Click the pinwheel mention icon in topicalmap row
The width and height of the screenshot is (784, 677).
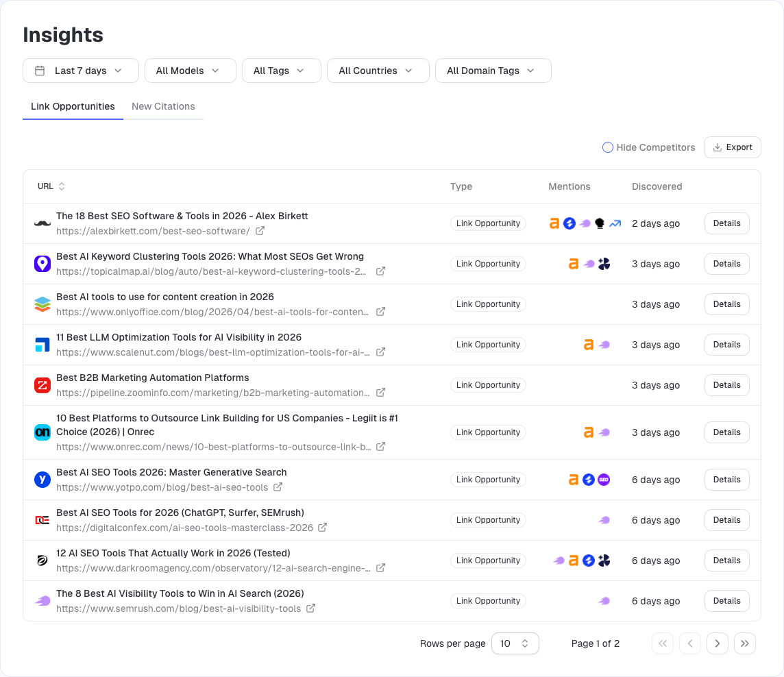coord(604,264)
